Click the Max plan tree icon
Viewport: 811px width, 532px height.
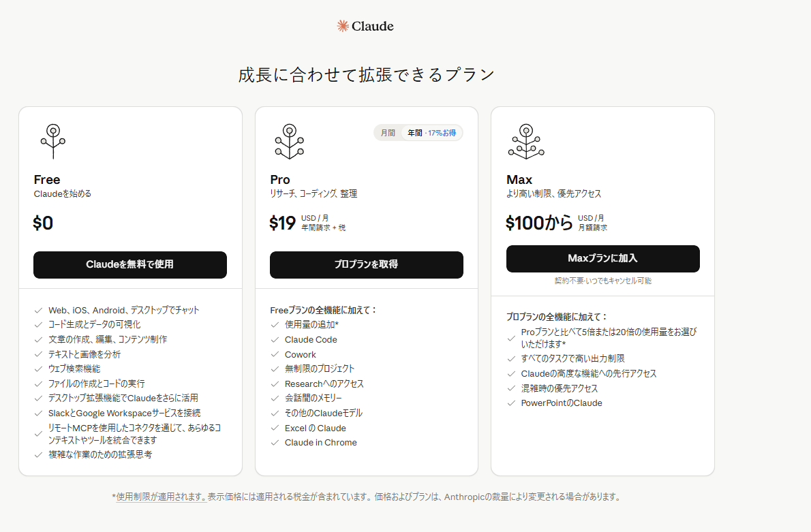[525, 141]
